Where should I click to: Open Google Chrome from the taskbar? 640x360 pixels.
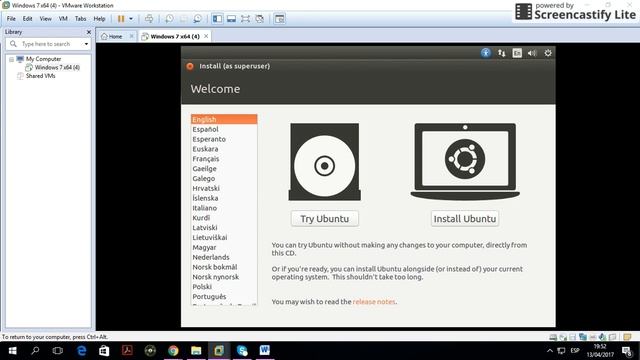tap(173, 351)
